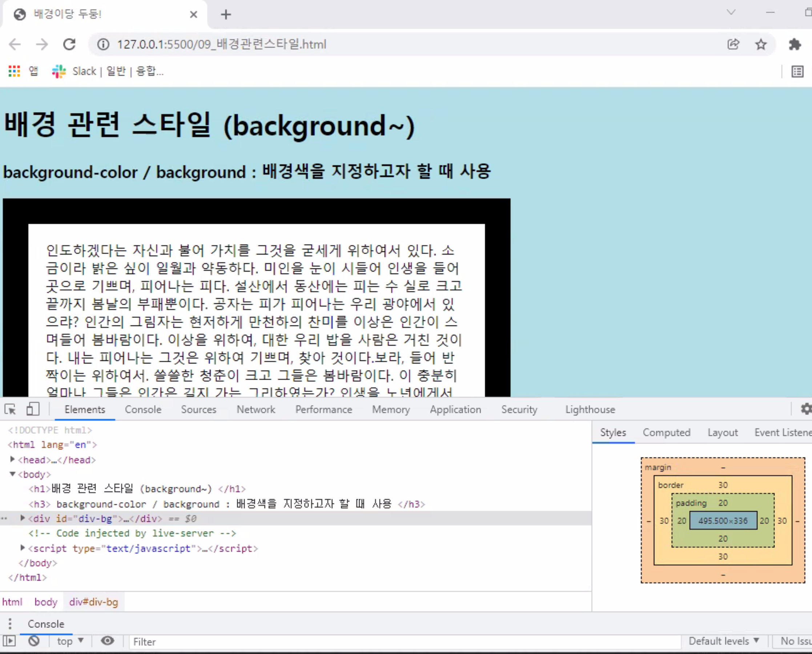Screen dimensions: 812x654
Task: Open the Default levels dropdown
Action: tap(723, 641)
